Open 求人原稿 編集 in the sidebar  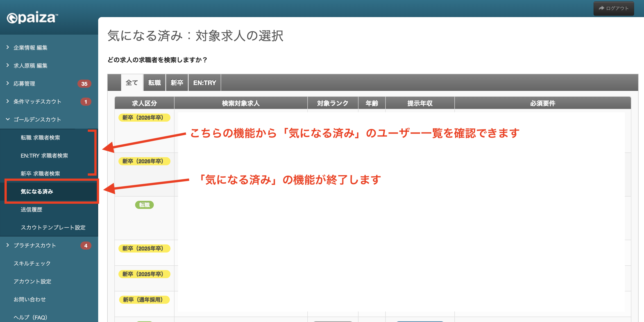(30, 65)
